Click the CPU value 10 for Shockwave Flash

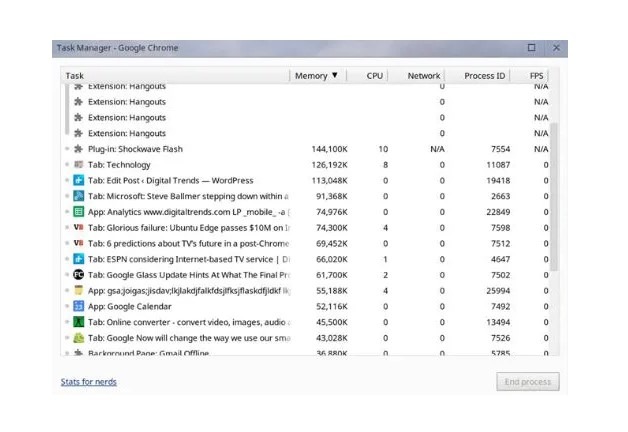point(383,149)
